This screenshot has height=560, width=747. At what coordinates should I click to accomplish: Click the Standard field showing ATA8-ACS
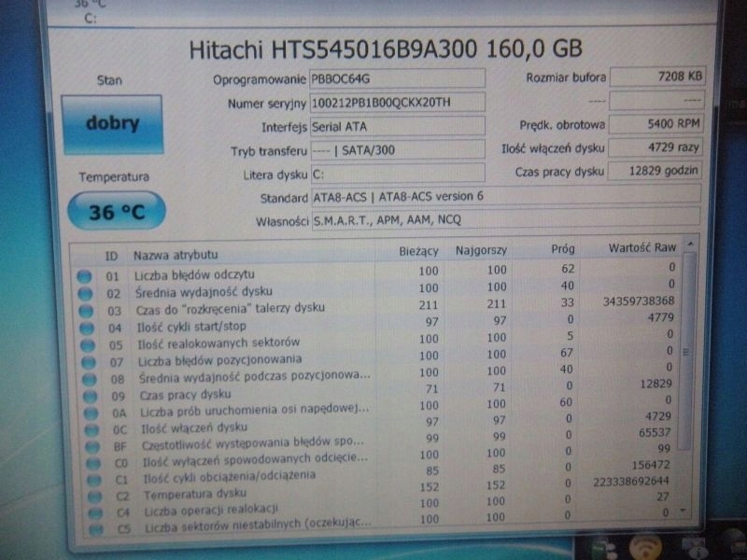click(x=506, y=196)
